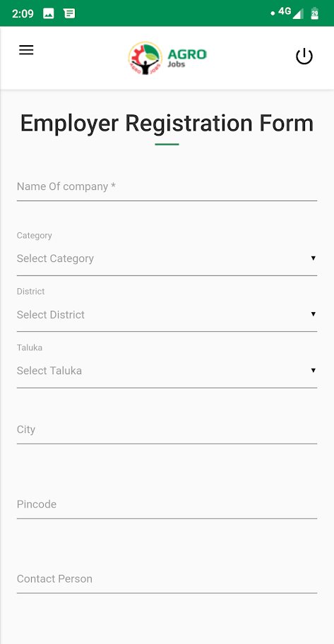
Task: Tap the District dropdown arrow
Action: tap(313, 314)
